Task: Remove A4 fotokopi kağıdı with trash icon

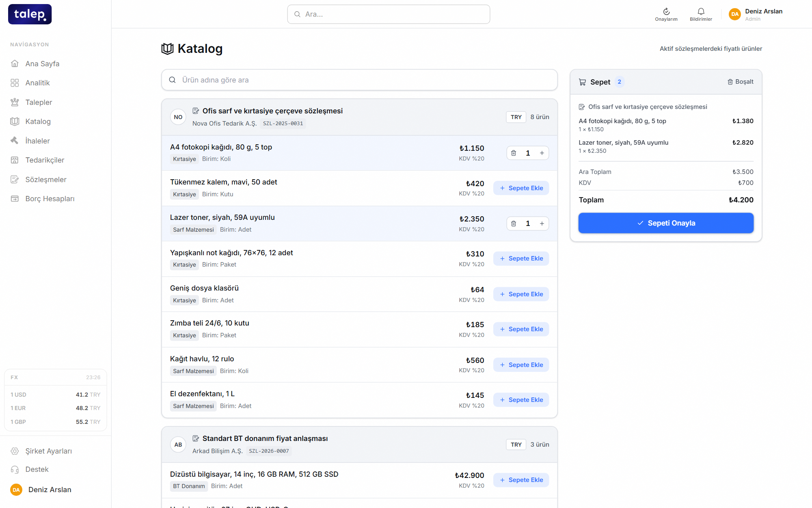Action: [x=514, y=153]
